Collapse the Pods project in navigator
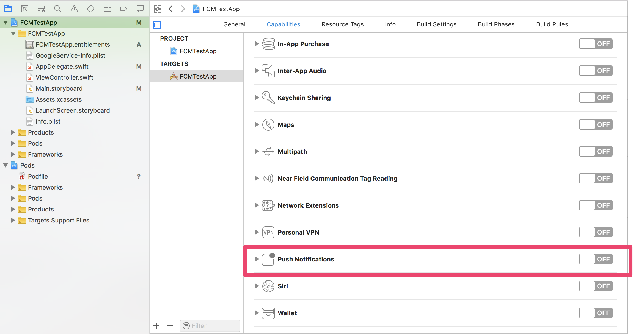644x334 pixels. [x=5, y=165]
